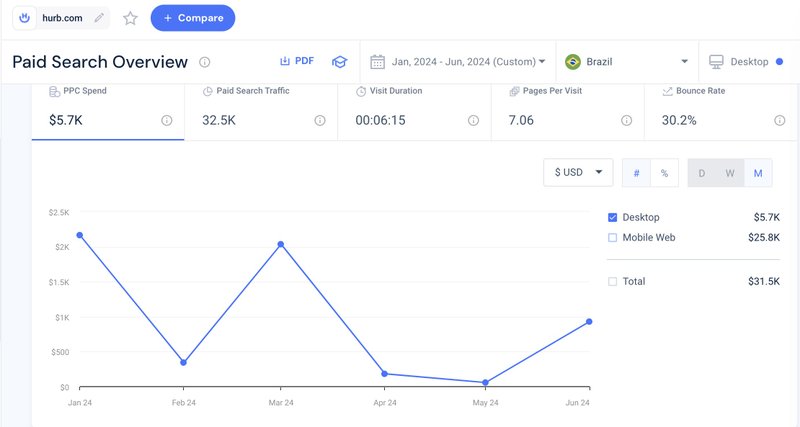Download the report as PDF
The width and height of the screenshot is (800, 427).
297,61
